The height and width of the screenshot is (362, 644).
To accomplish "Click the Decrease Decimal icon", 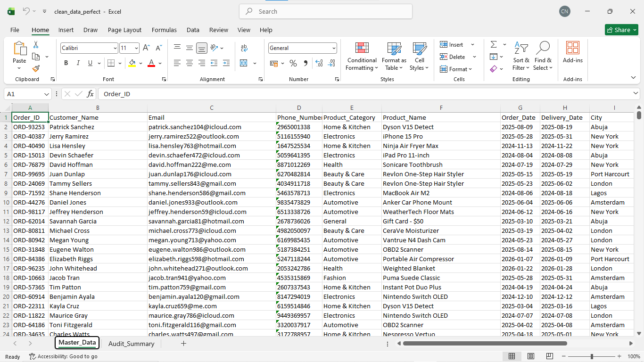I will 331,63.
